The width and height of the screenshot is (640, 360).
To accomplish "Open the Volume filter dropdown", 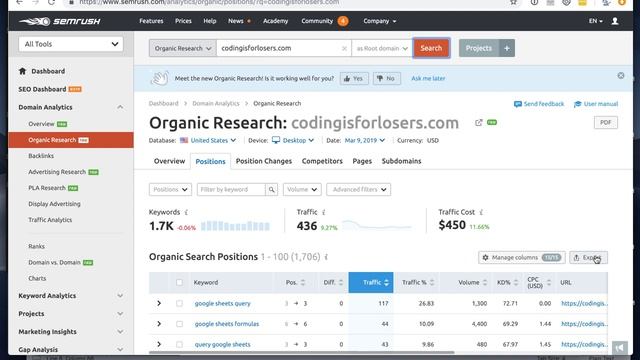I will 302,189.
